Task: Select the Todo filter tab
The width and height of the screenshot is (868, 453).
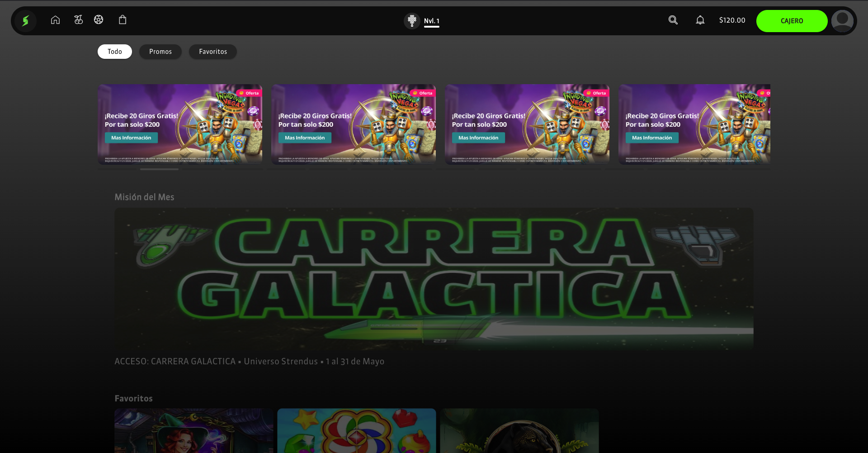Action: click(115, 52)
